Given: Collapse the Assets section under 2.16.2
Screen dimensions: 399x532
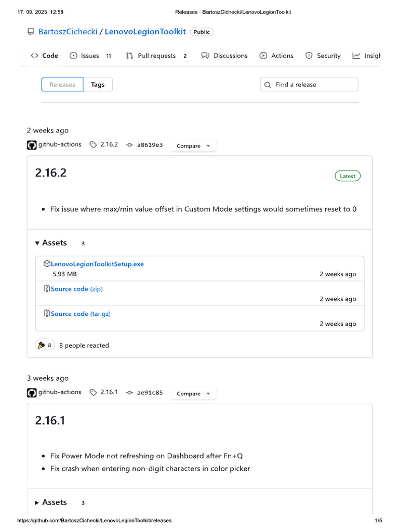Looking at the screenshot, I should click(51, 243).
